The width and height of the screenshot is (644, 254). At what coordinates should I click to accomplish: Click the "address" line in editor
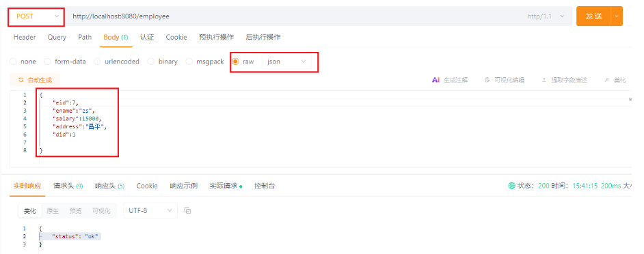[79, 126]
